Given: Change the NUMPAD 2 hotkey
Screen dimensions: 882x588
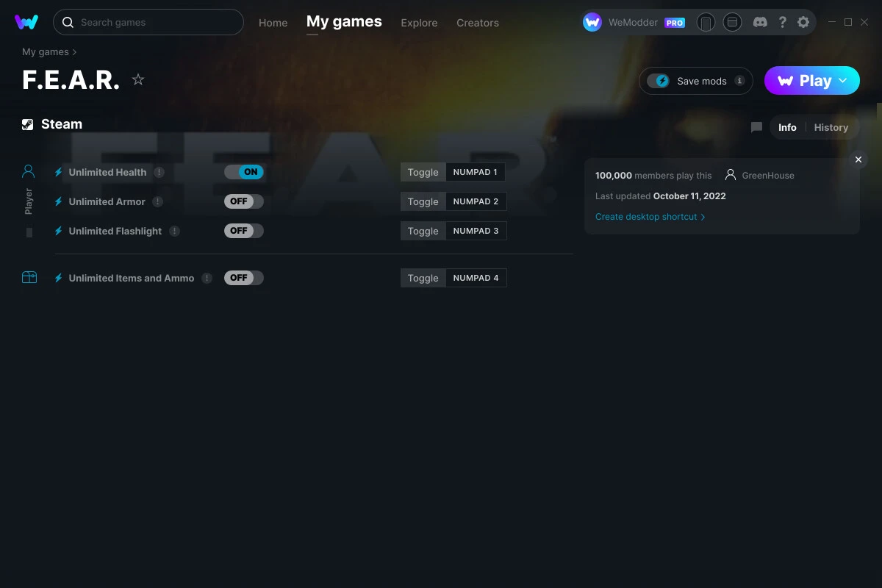Looking at the screenshot, I should pos(476,201).
